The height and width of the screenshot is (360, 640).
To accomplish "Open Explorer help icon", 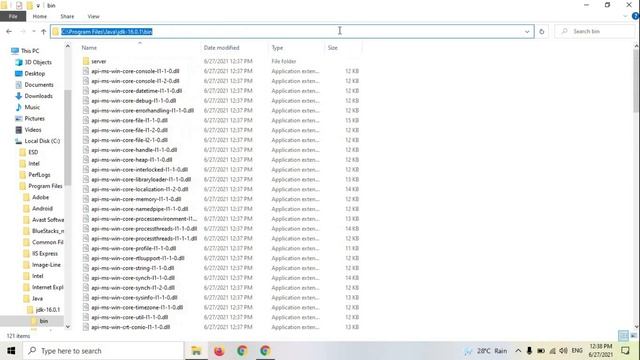I will 636,16.
